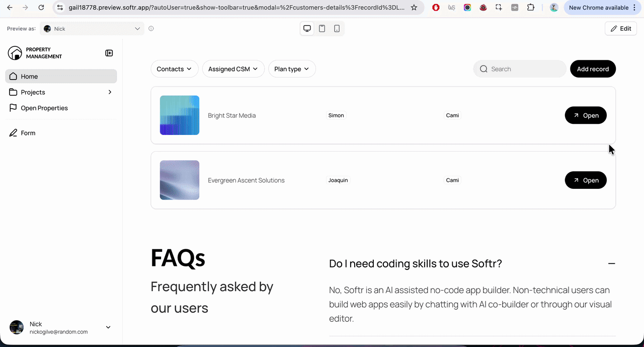Viewport: 644px width, 347px height.
Task: Click the minus icon on the FAQ
Action: 611,263
